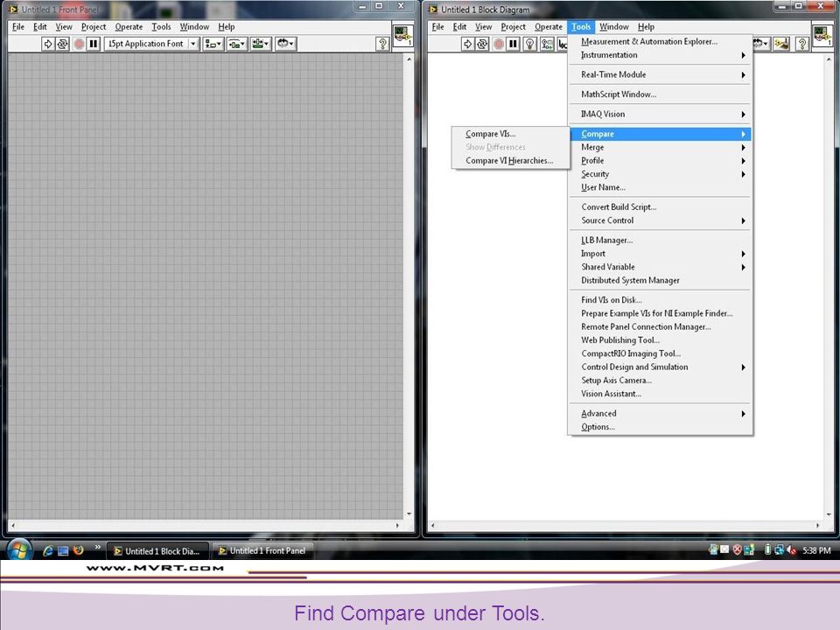Open Distribute Objects menu in Front Panel
The height and width of the screenshot is (630, 840).
[237, 44]
